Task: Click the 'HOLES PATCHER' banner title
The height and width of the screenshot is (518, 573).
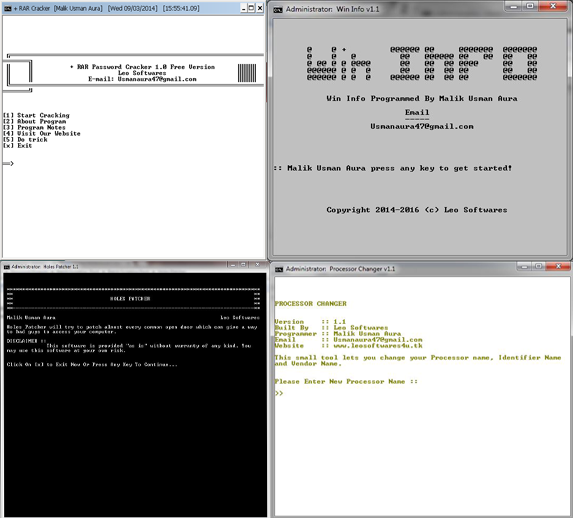Action: 130,299
